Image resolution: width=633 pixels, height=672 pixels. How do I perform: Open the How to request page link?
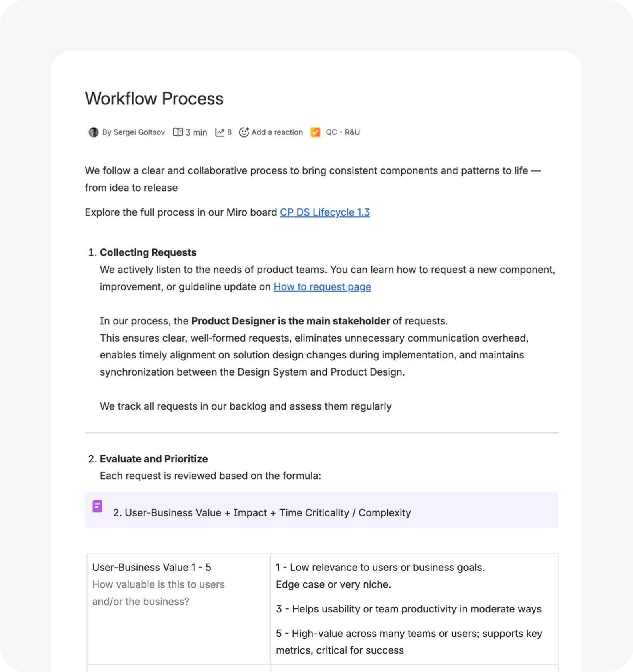(323, 287)
